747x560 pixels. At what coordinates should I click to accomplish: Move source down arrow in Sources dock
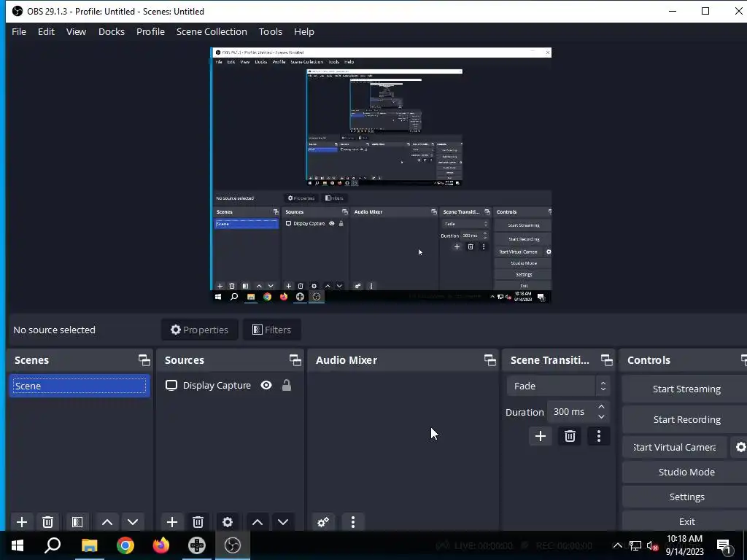click(x=283, y=522)
